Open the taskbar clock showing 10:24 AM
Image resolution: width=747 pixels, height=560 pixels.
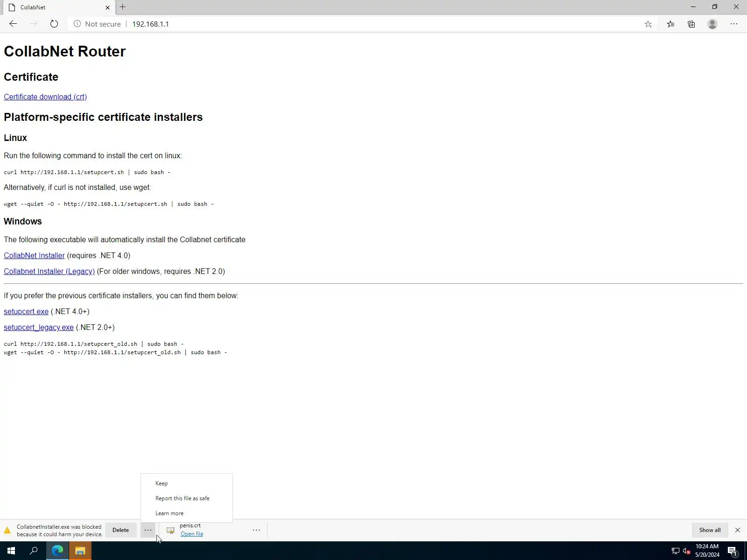click(x=707, y=551)
